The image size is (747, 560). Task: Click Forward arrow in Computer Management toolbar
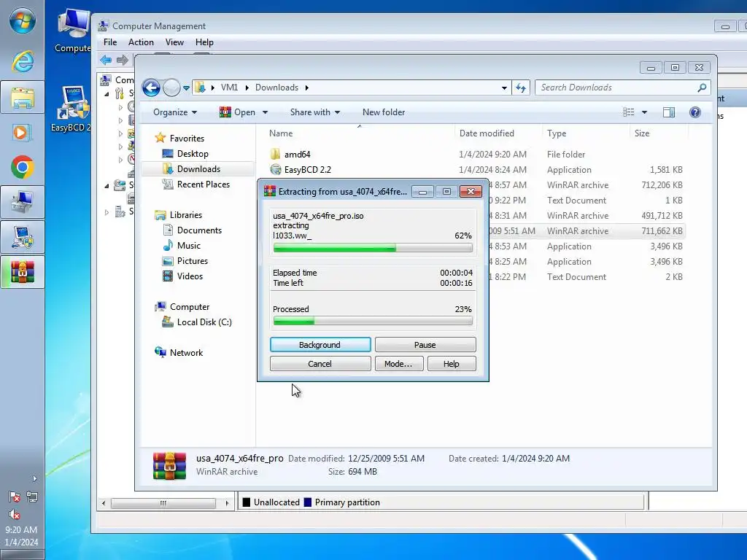pos(123,60)
